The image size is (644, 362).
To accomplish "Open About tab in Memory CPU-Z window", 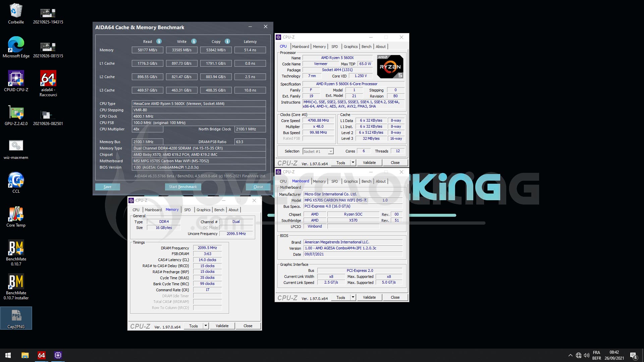I will [x=233, y=210].
